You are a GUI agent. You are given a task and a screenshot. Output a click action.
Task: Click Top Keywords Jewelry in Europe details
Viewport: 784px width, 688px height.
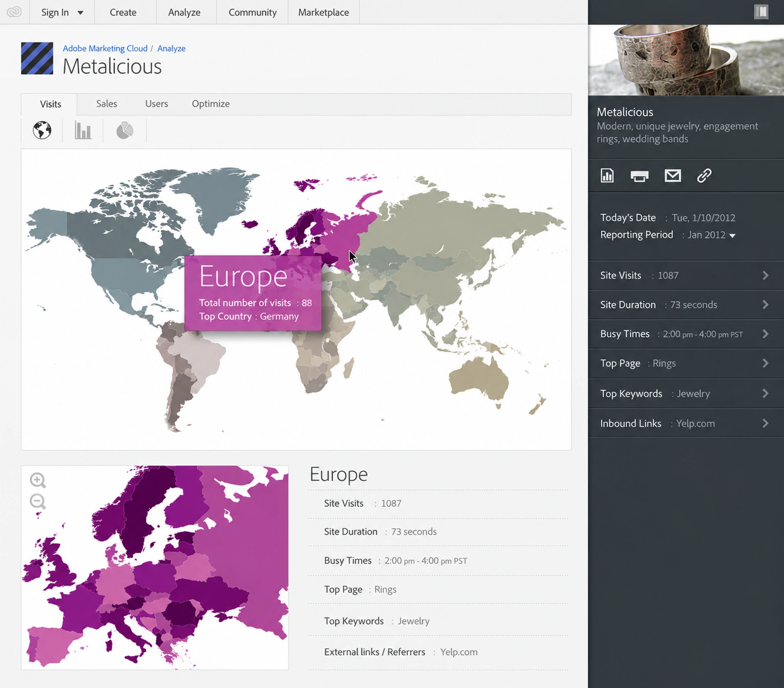[x=376, y=621]
